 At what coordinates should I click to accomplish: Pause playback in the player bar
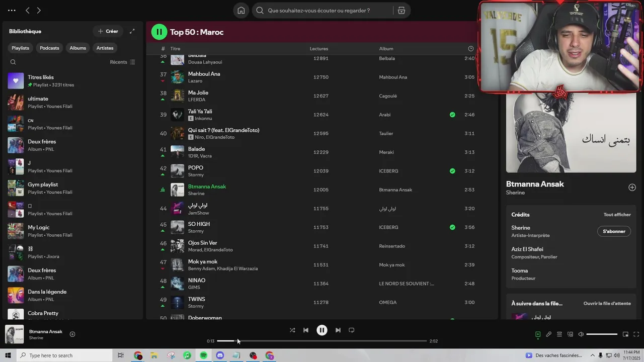(322, 330)
